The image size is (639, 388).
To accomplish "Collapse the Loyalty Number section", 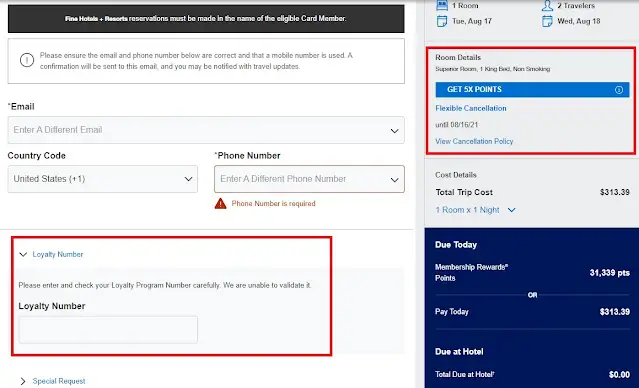I will pos(51,254).
